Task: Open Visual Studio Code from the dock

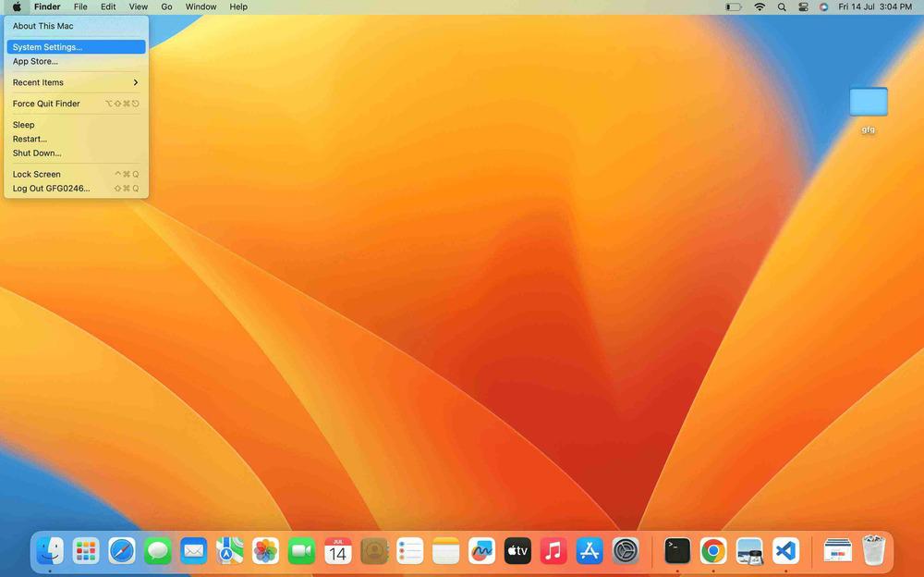Action: pos(785,551)
